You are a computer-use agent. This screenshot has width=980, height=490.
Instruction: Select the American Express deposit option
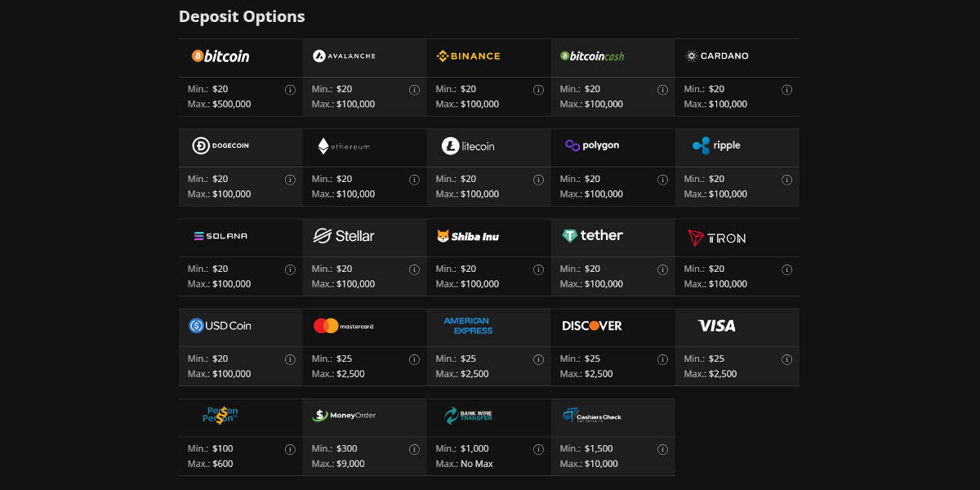pos(468,326)
